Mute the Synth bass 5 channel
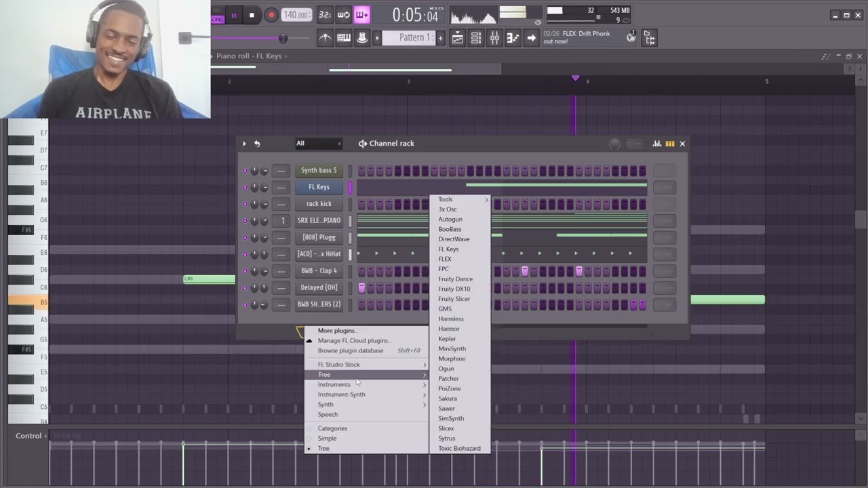868x488 pixels. [245, 171]
